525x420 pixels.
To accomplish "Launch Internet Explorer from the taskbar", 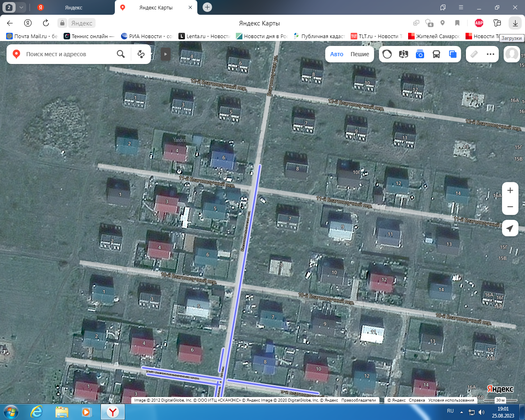I will (x=37, y=412).
